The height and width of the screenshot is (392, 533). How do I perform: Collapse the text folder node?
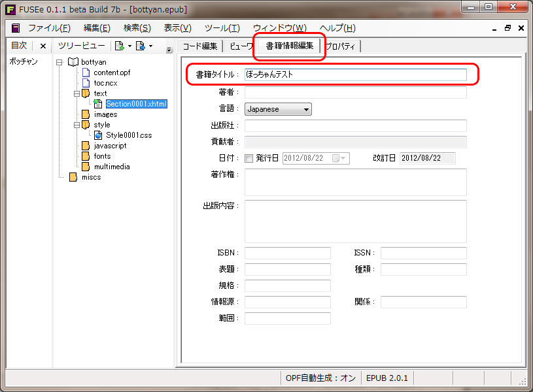click(77, 93)
